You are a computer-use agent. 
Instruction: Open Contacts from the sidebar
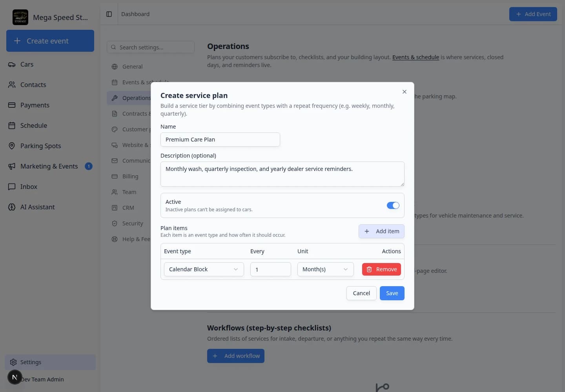pos(50,85)
